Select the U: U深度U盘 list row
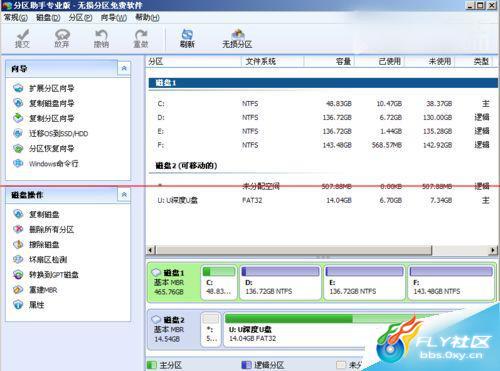The image size is (500, 371). tap(323, 200)
